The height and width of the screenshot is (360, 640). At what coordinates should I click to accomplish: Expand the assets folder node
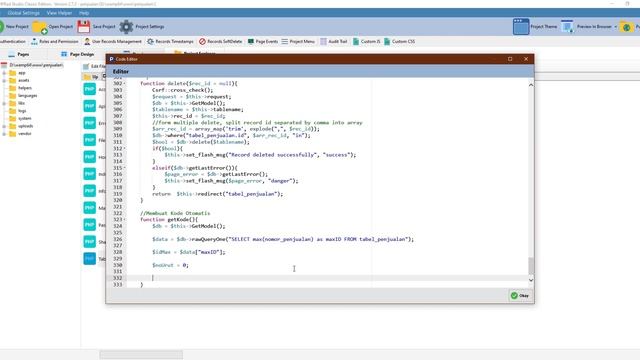coord(4,80)
